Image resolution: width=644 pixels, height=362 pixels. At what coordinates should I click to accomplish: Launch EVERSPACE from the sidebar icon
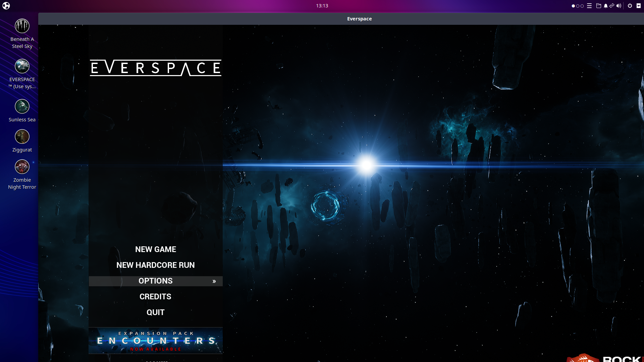click(22, 66)
